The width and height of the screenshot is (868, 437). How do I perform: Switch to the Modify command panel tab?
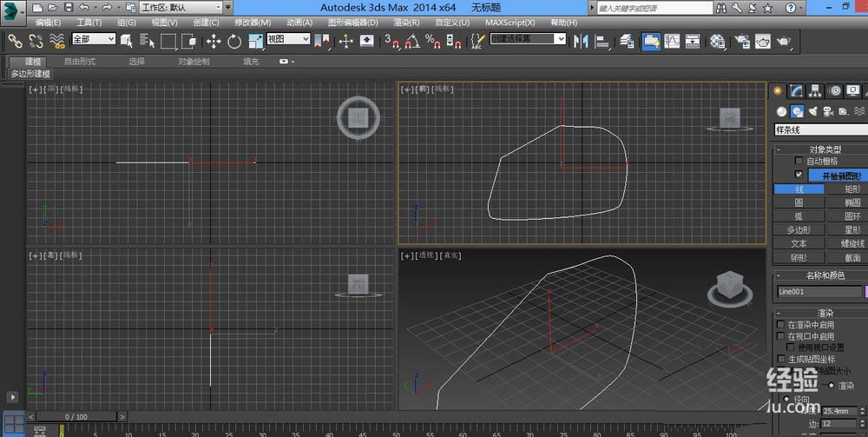point(797,90)
